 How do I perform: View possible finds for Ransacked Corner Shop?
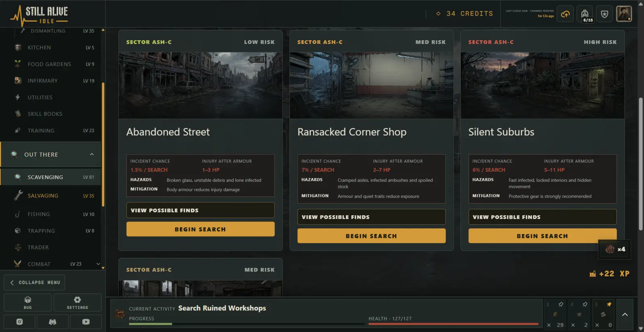click(x=372, y=217)
